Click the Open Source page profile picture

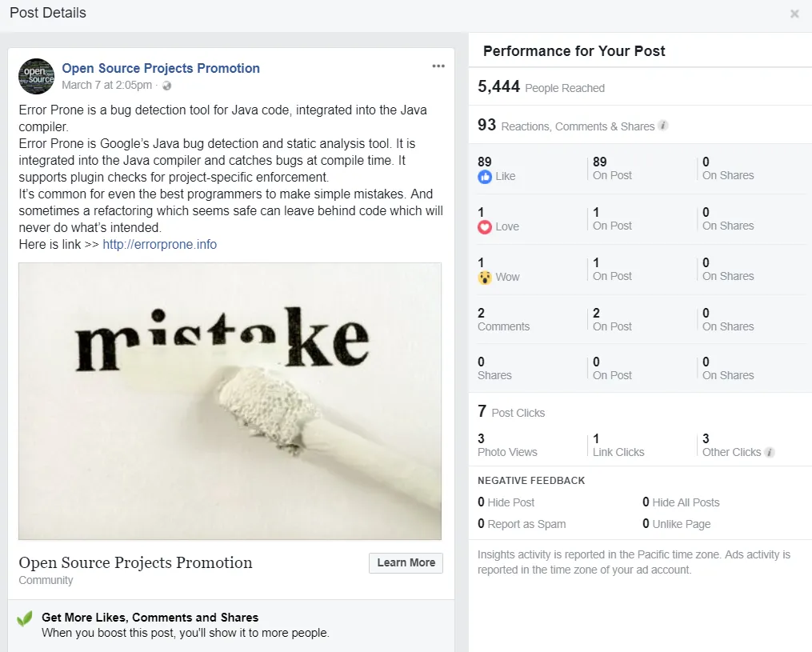tap(36, 76)
